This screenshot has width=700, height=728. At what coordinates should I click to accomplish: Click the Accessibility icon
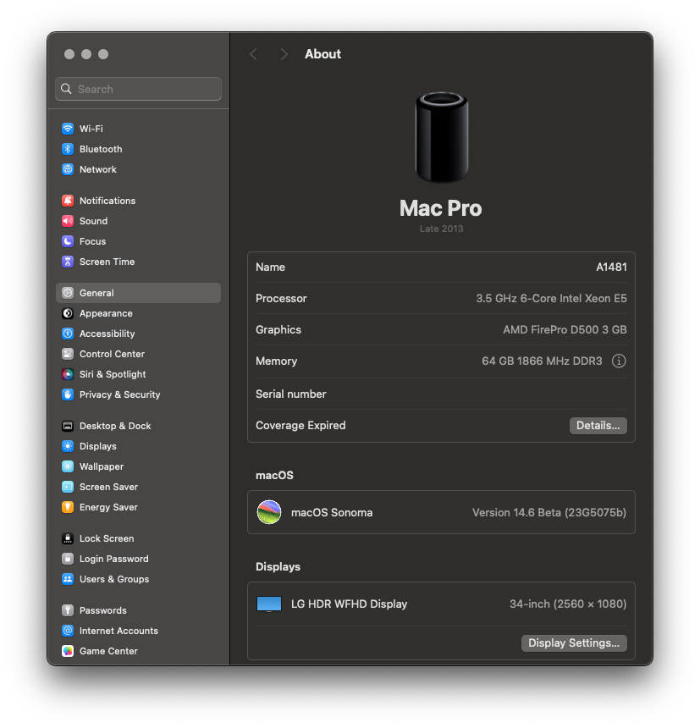[x=68, y=334]
